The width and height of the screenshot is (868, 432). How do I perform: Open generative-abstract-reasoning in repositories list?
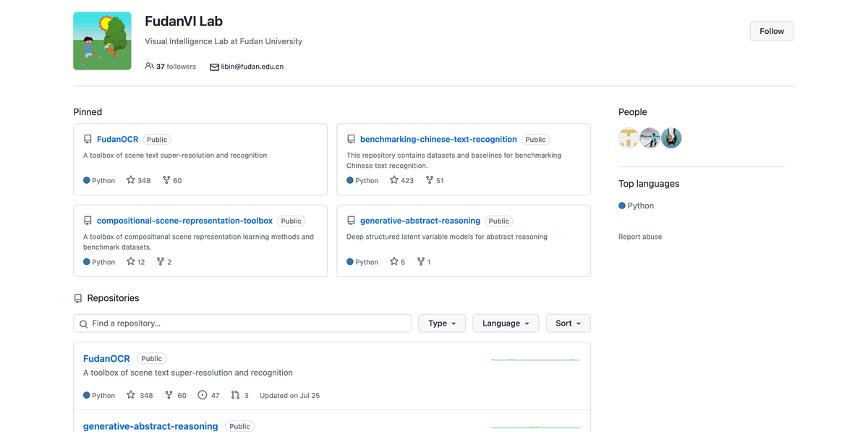[x=150, y=426]
